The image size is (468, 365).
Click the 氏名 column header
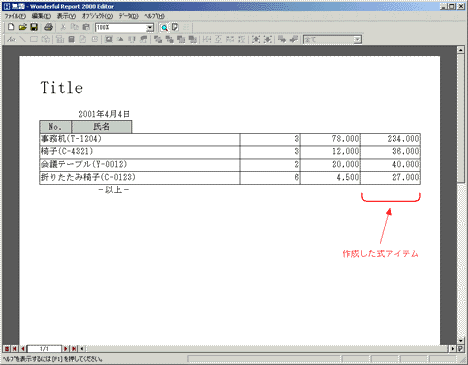(102, 127)
